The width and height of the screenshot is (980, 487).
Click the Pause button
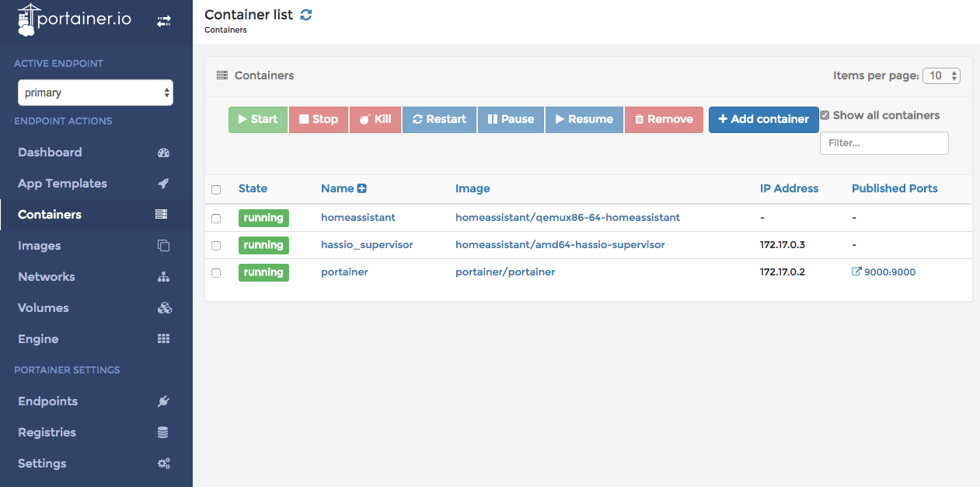coord(511,119)
